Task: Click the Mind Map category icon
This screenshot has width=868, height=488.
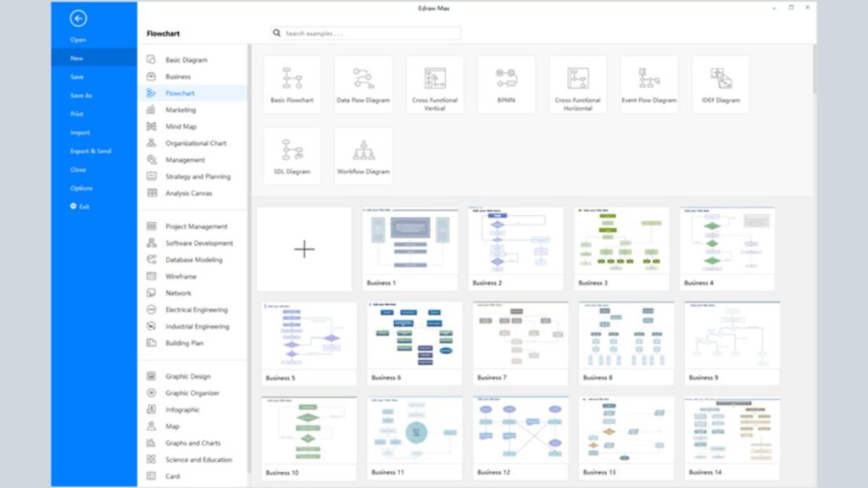Action: pos(151,126)
